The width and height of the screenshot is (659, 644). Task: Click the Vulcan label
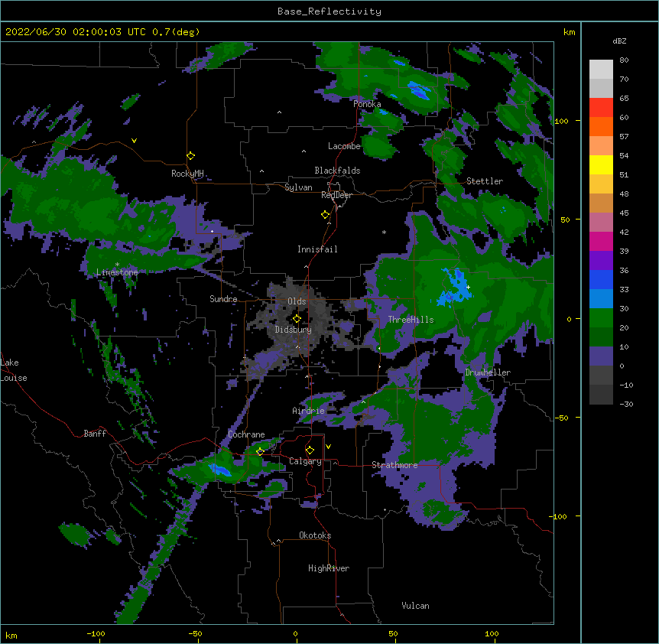(x=415, y=606)
